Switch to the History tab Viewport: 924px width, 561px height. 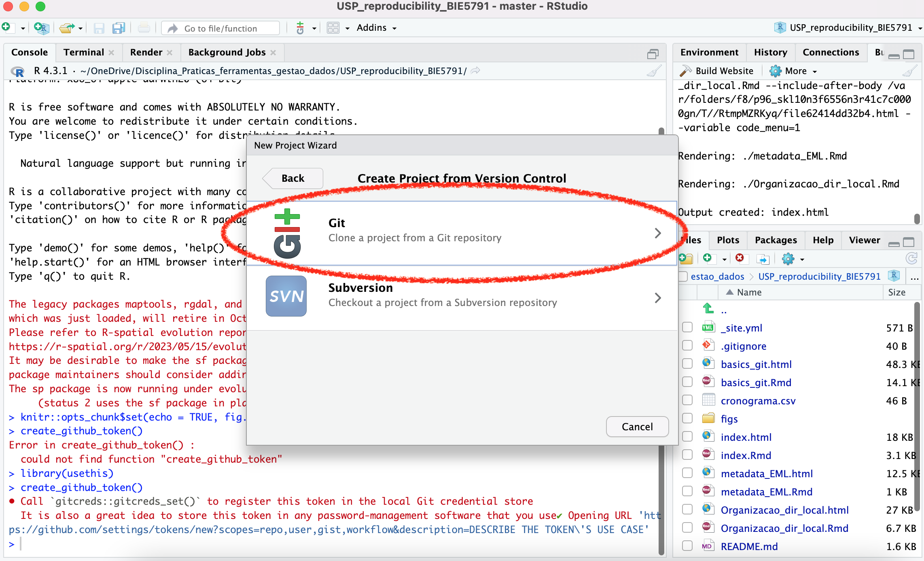[x=770, y=52]
